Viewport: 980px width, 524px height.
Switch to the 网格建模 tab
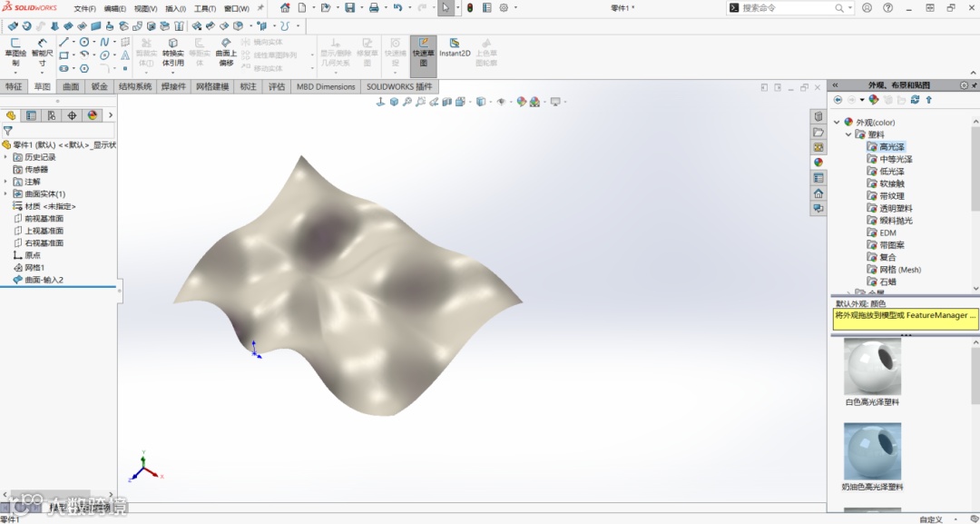point(211,87)
